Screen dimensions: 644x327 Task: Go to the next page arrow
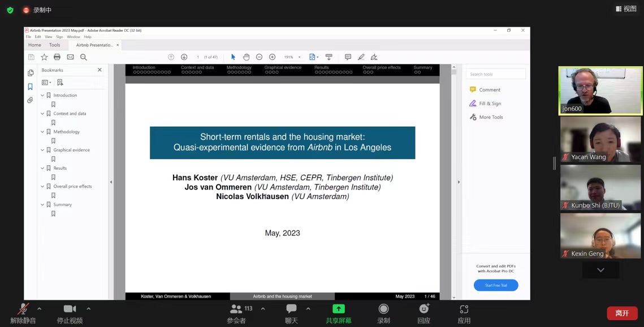click(184, 57)
